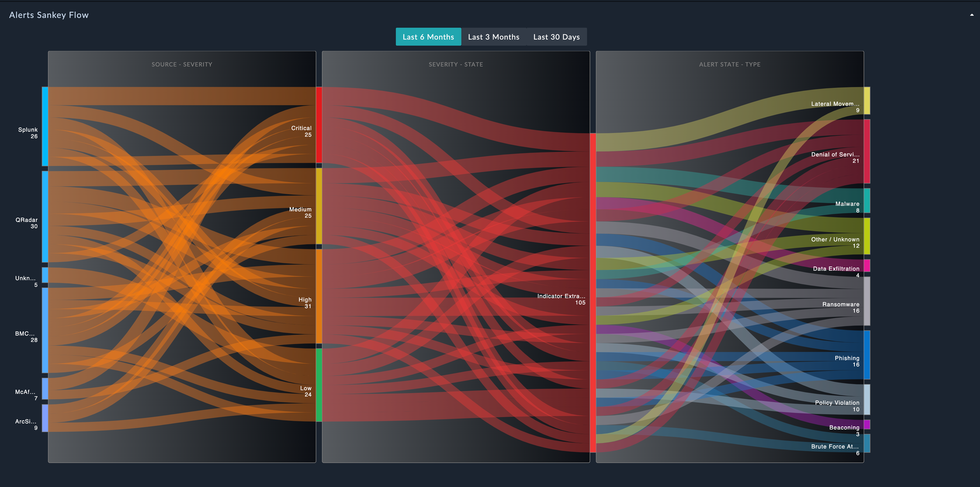Click the BMC source node bar

tap(45, 330)
